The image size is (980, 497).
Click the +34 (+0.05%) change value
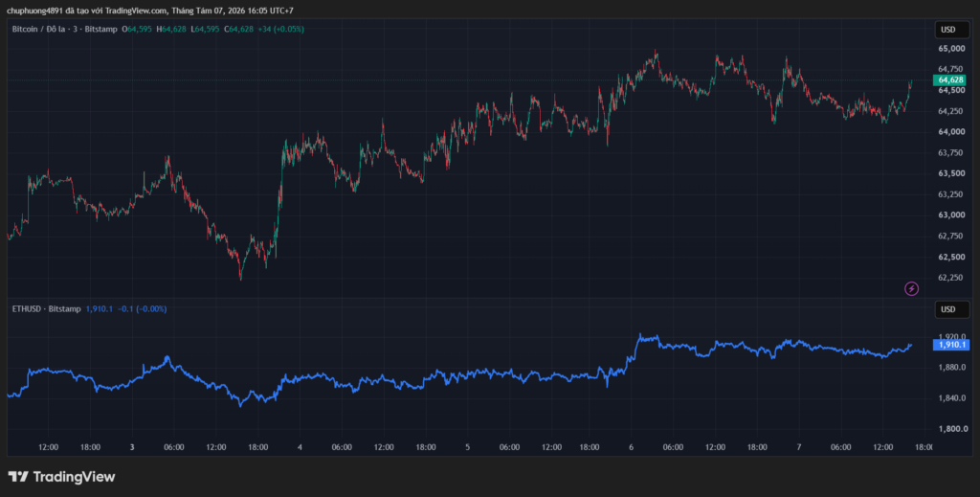coord(280,29)
